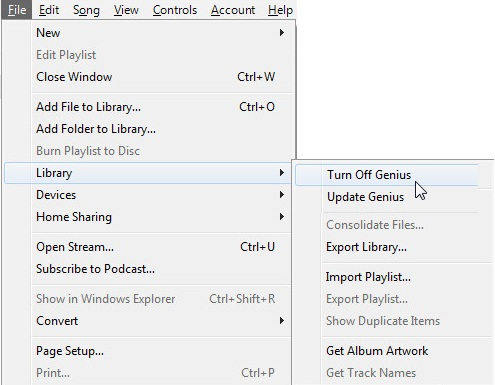Open the Edit menu
The height and width of the screenshot is (385, 495).
click(x=49, y=10)
